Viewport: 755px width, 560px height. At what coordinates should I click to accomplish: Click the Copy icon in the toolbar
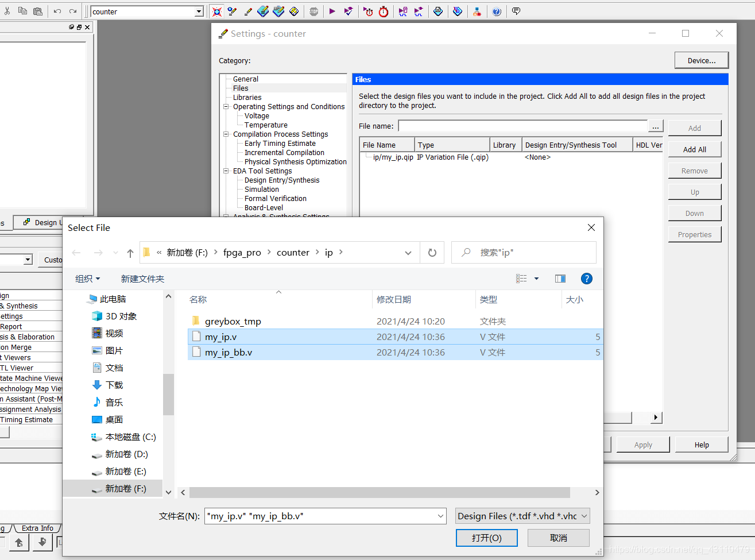(x=22, y=11)
